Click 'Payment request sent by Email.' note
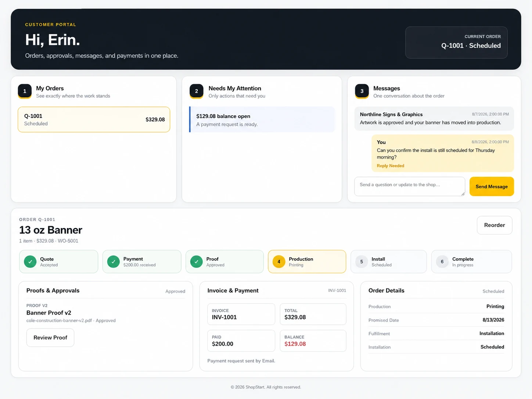The width and height of the screenshot is (532, 399). 241,361
